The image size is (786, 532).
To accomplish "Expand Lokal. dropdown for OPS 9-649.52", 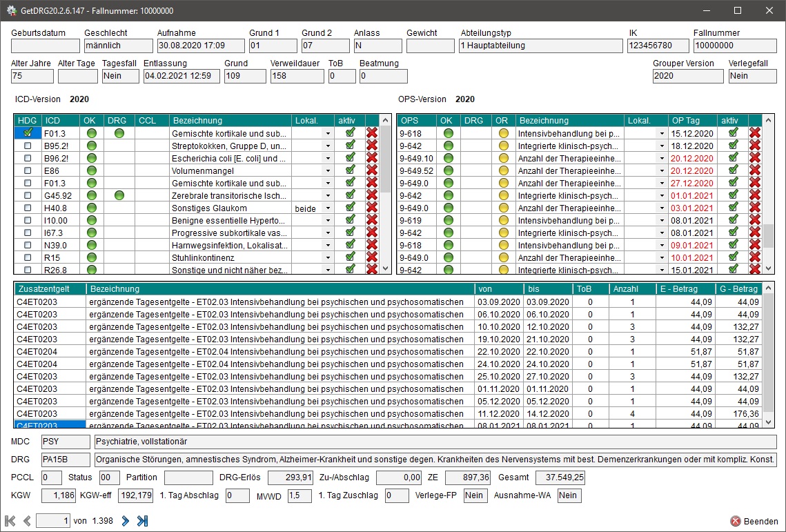I will [x=662, y=171].
